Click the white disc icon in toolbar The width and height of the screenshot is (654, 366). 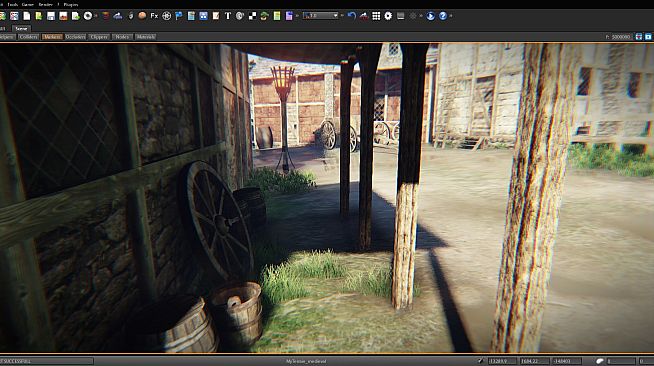tap(88, 16)
